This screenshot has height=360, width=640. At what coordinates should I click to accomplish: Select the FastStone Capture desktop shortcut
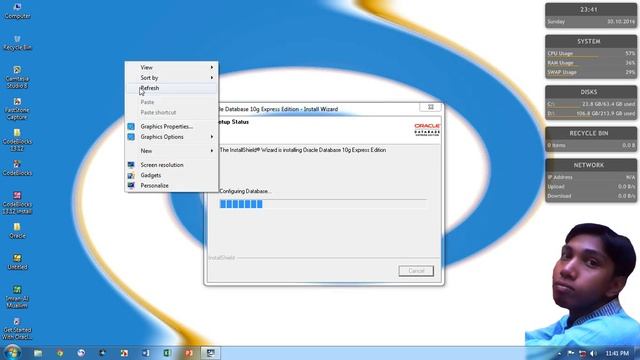click(x=17, y=109)
